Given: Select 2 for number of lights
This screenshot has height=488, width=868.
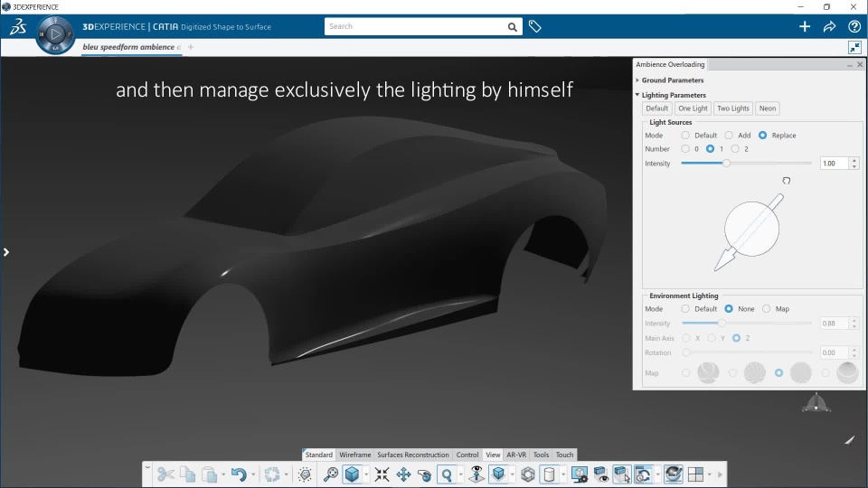Looking at the screenshot, I should 735,149.
